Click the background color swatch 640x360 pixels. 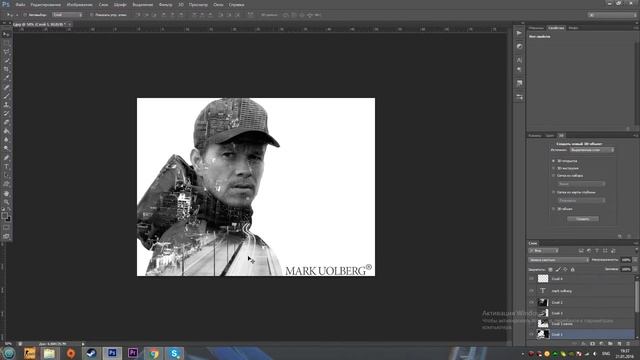point(8,219)
